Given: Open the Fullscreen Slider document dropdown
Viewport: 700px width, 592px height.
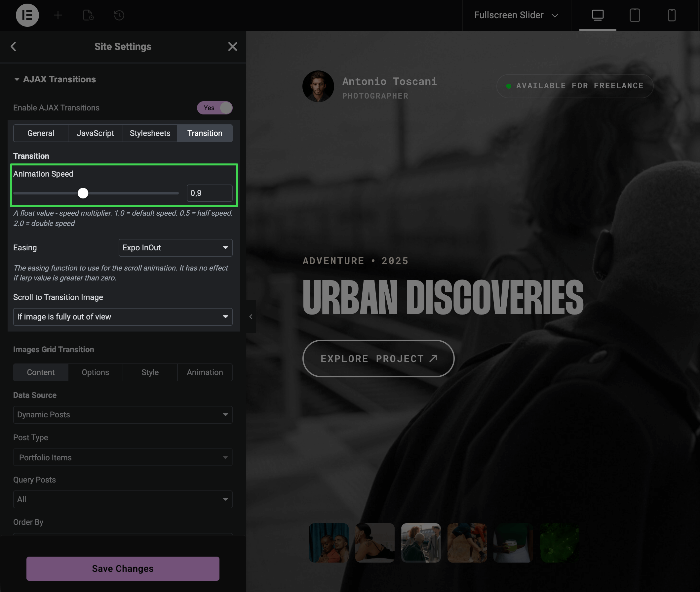Looking at the screenshot, I should (x=516, y=15).
